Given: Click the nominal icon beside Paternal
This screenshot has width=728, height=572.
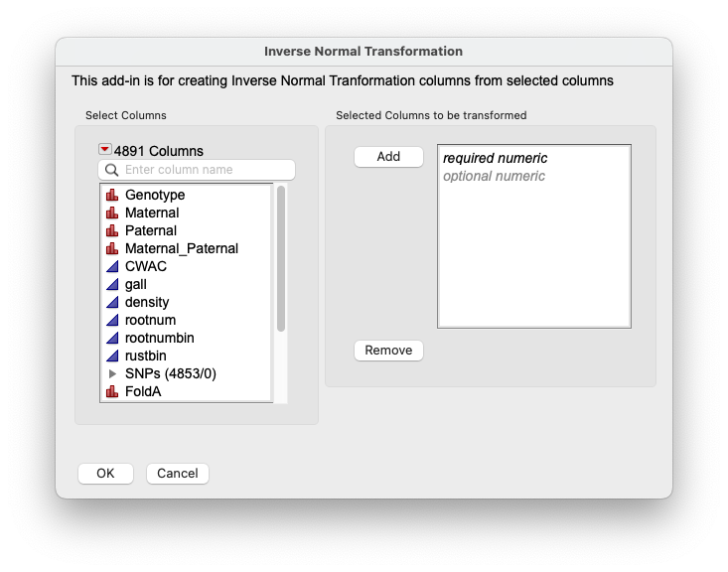Looking at the screenshot, I should 112,230.
